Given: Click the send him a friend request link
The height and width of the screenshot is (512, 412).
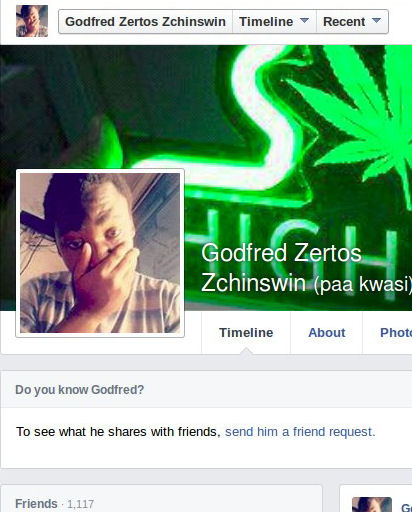Looking at the screenshot, I should coord(300,432).
